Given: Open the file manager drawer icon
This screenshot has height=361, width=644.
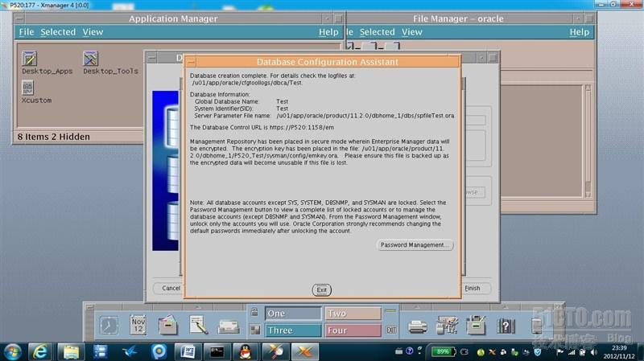Looking at the screenshot, I should click(x=167, y=325).
